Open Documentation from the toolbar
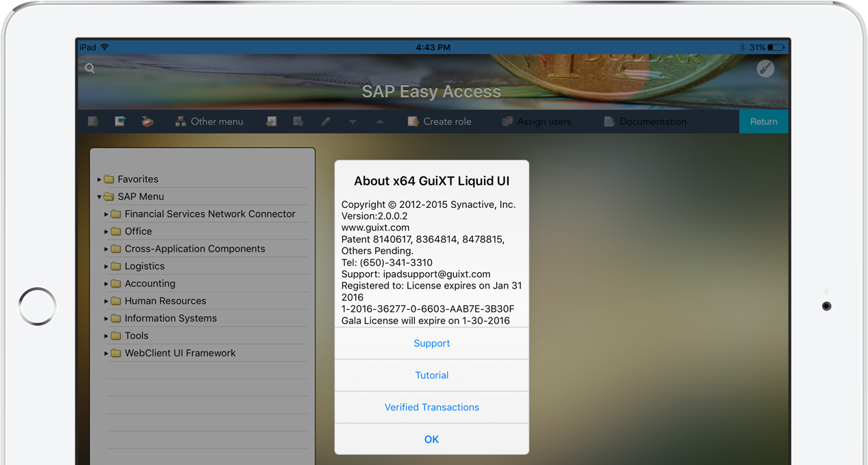 click(645, 122)
